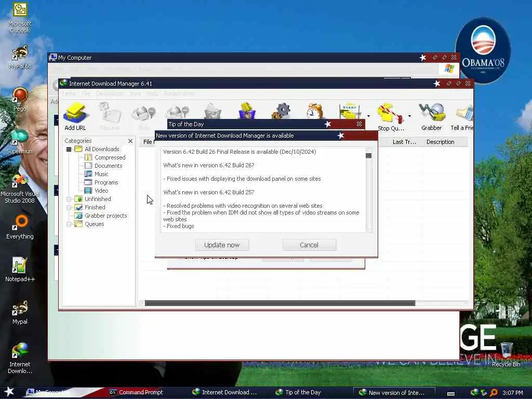Click the Start Queue toolbar icon
532x399 pixels.
click(350, 111)
